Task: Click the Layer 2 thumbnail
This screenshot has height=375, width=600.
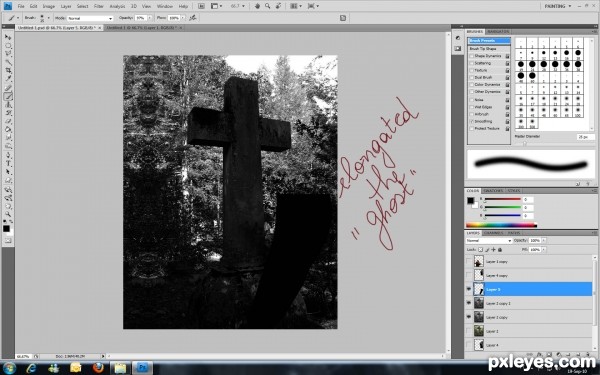Action: tap(479, 331)
